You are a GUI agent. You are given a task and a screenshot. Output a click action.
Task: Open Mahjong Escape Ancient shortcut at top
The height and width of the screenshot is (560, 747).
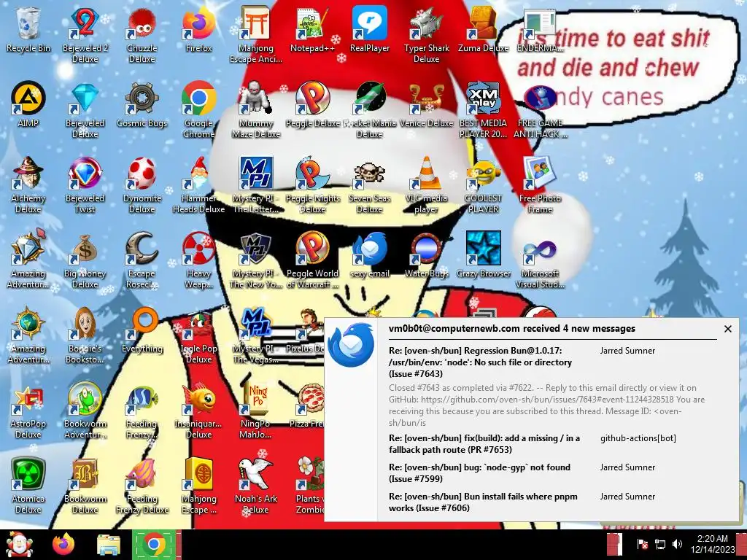pyautogui.click(x=256, y=34)
